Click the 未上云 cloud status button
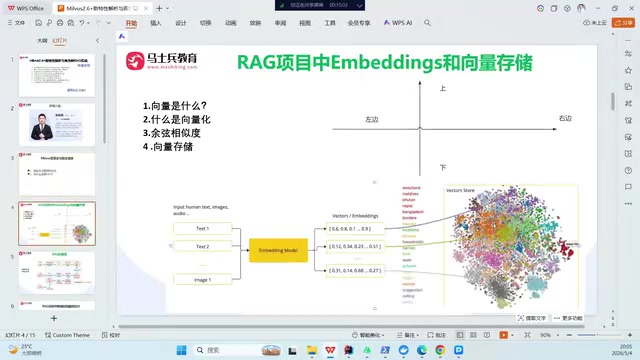 click(x=595, y=23)
